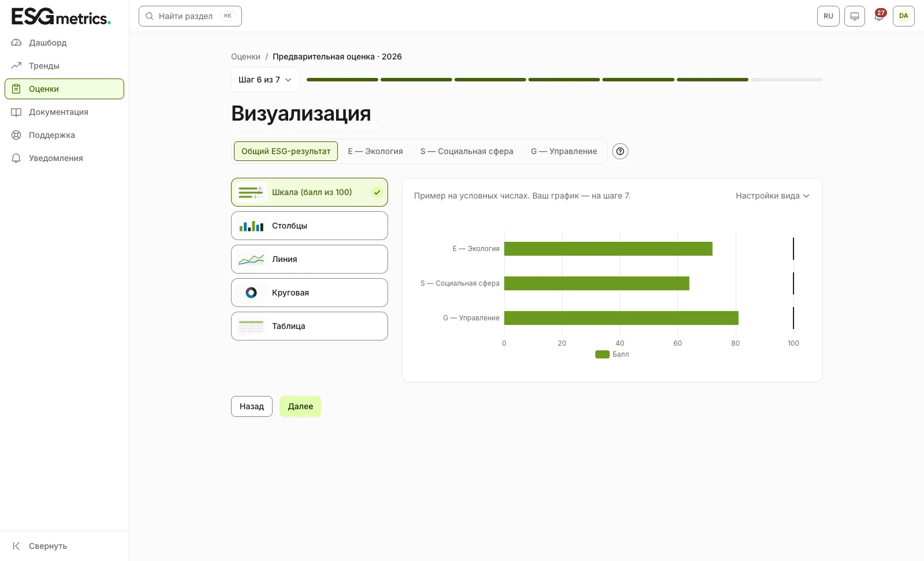Click the Дашборд sidebar icon

(x=16, y=43)
